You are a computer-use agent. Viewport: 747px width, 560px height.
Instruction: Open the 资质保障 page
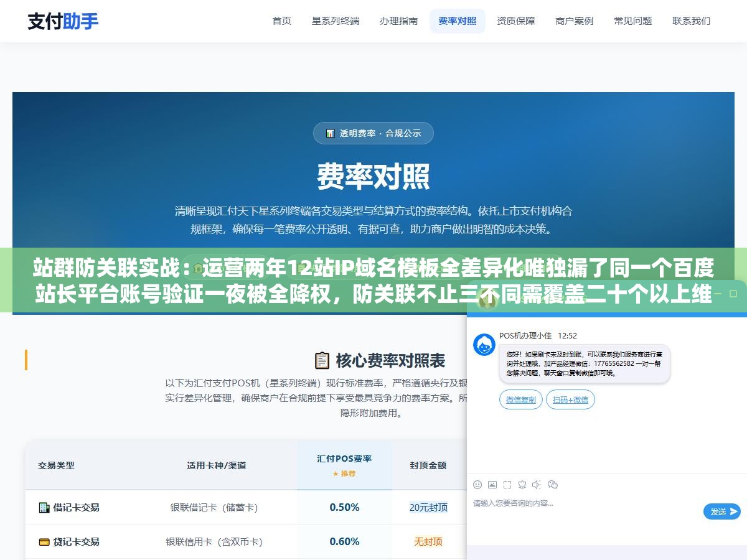pos(516,21)
